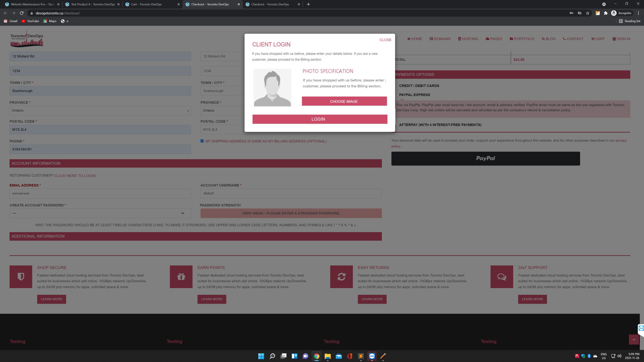
Task: Close the Client Login popup
Action: point(385,40)
